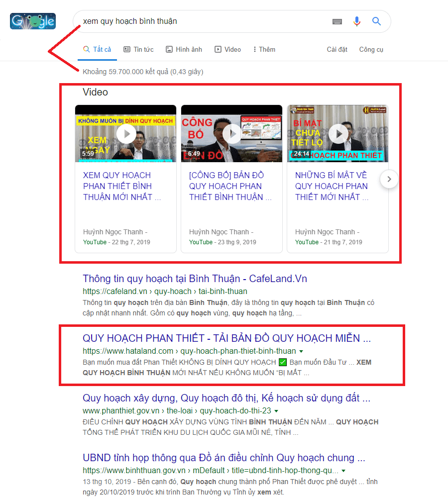Play the 24:14 'BÍ MẬT' video

pos(338,133)
